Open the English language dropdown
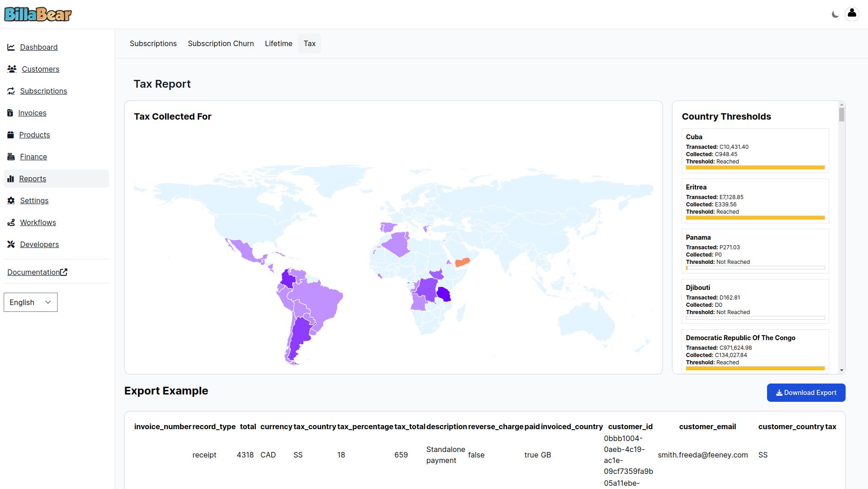This screenshot has height=489, width=868. click(x=31, y=302)
